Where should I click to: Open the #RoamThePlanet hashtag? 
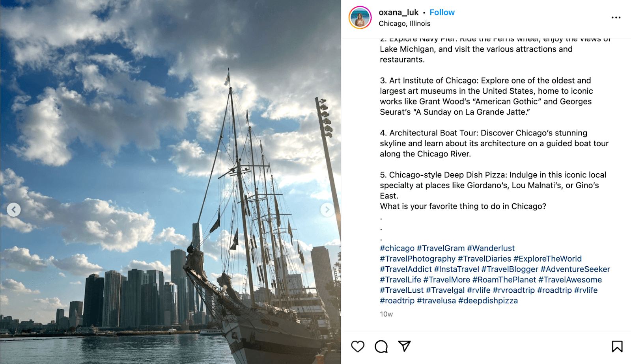tap(504, 280)
